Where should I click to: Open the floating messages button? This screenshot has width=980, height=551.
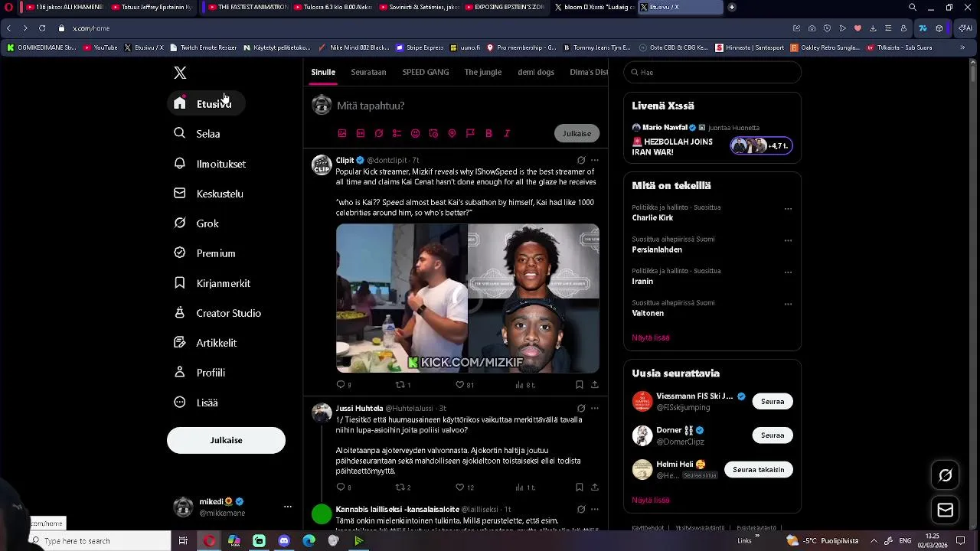click(x=946, y=510)
